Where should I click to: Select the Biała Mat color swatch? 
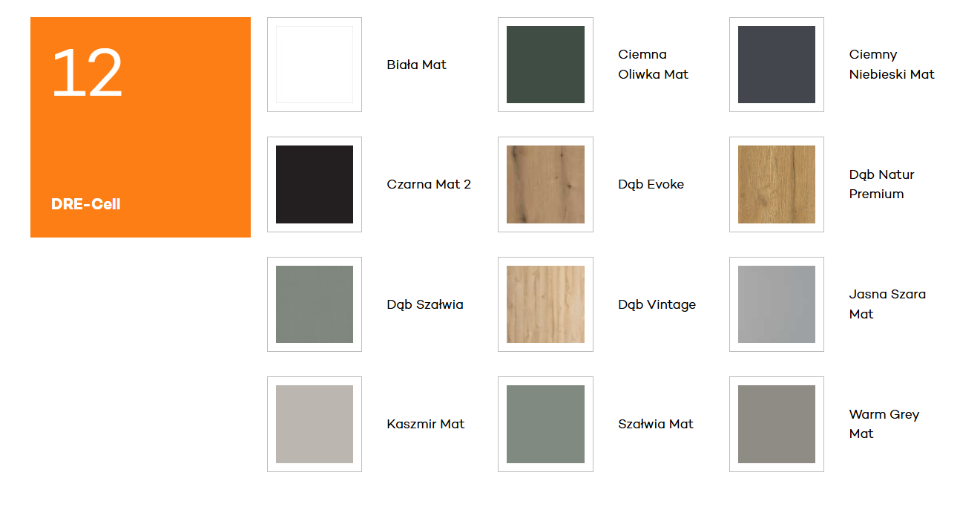pos(315,65)
